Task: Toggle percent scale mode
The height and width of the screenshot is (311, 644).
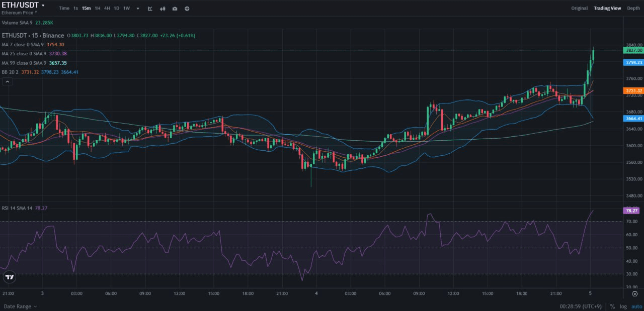Action: click(x=612, y=306)
